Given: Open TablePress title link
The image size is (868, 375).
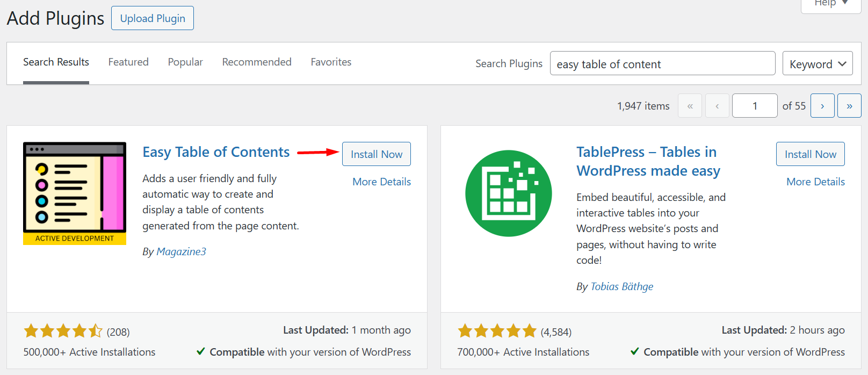Looking at the screenshot, I should point(648,161).
